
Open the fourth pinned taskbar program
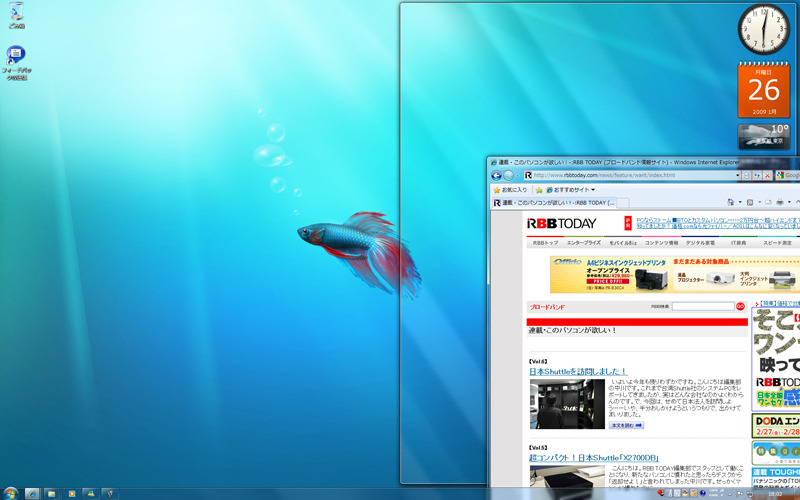pyautogui.click(x=90, y=493)
